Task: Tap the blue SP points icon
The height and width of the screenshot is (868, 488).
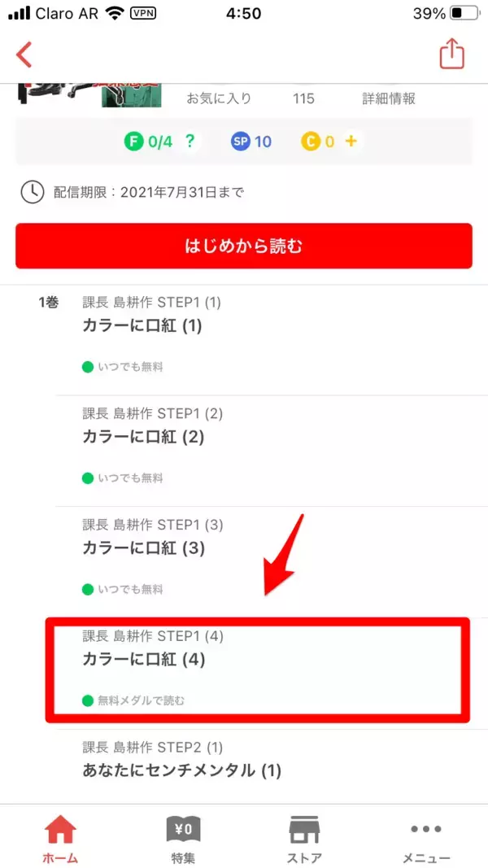Action: coord(241,142)
